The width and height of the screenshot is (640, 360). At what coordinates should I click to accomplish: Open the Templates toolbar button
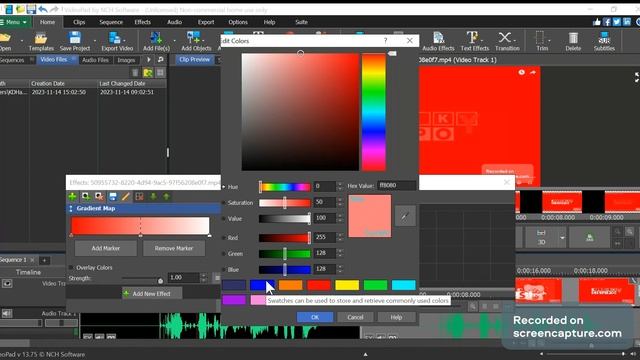click(41, 42)
